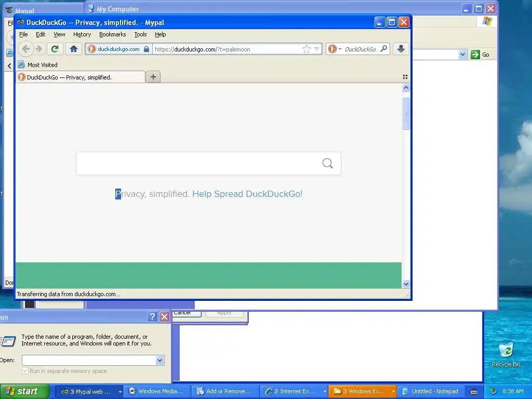
Task: Click the padlock site identity icon
Action: point(146,49)
